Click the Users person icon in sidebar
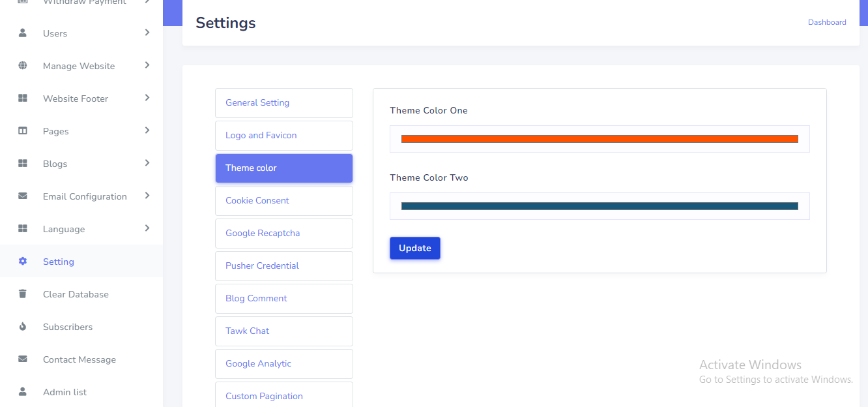This screenshot has height=407, width=868. [x=23, y=33]
